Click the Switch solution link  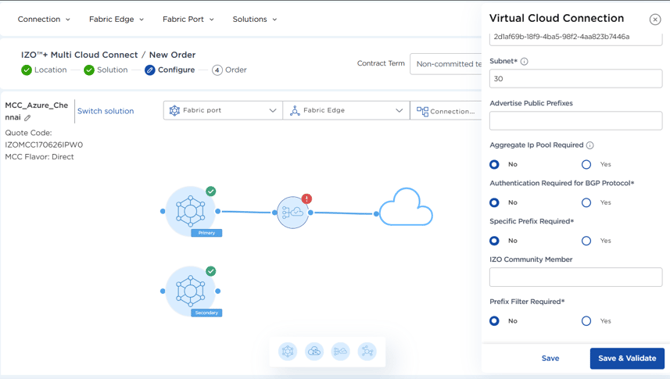(106, 111)
